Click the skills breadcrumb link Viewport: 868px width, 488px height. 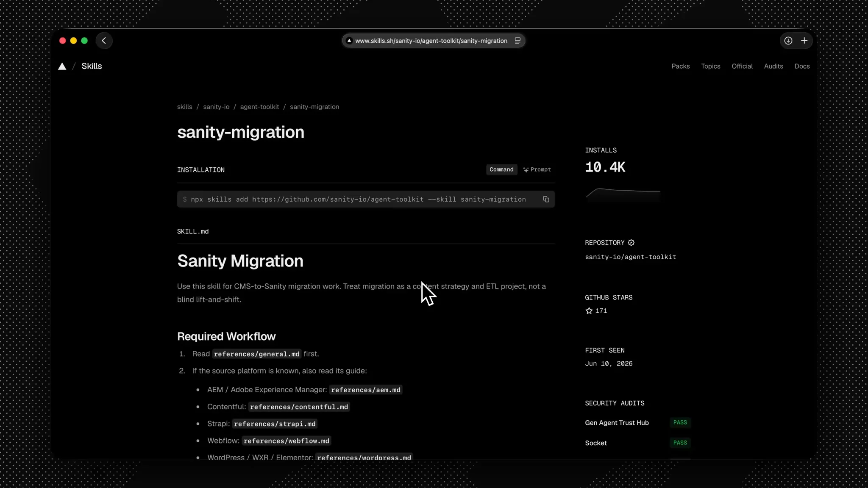coord(184,107)
